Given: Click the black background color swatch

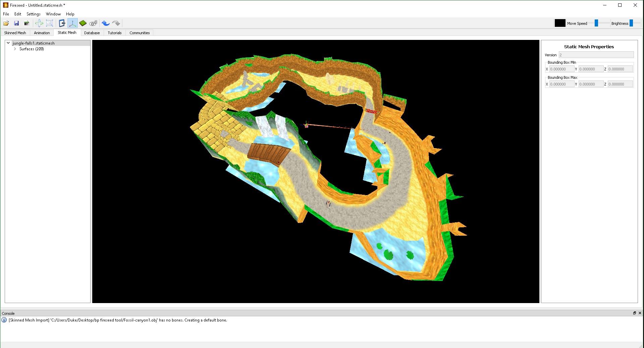Looking at the screenshot, I should click(x=560, y=23).
